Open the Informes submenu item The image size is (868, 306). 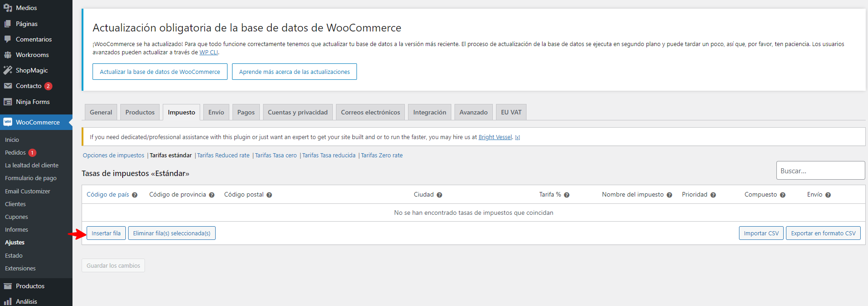point(17,230)
